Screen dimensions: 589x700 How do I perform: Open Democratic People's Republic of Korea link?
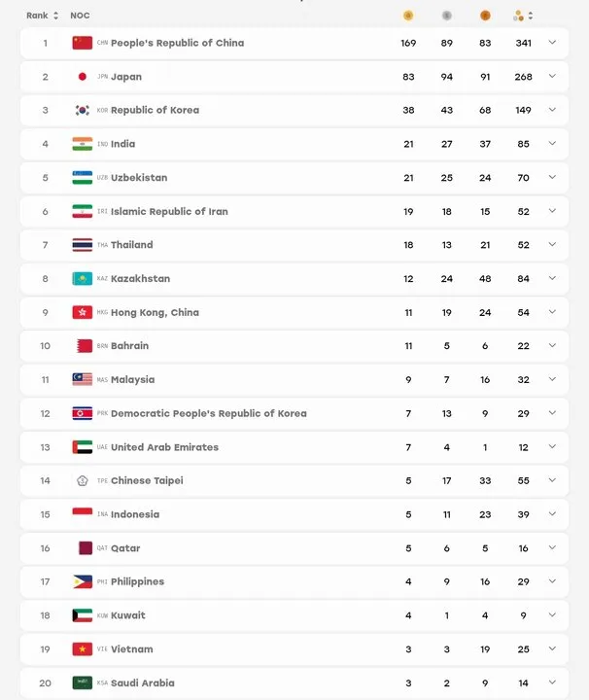pos(209,413)
